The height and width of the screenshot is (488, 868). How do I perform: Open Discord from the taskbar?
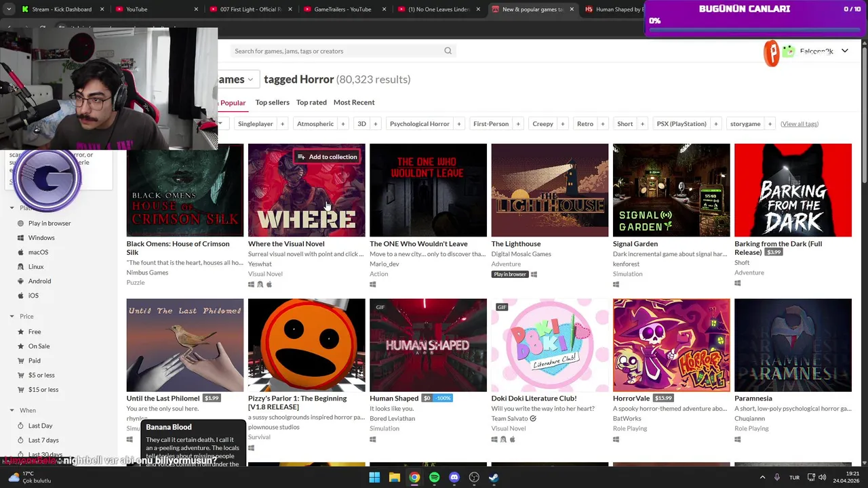tap(454, 477)
